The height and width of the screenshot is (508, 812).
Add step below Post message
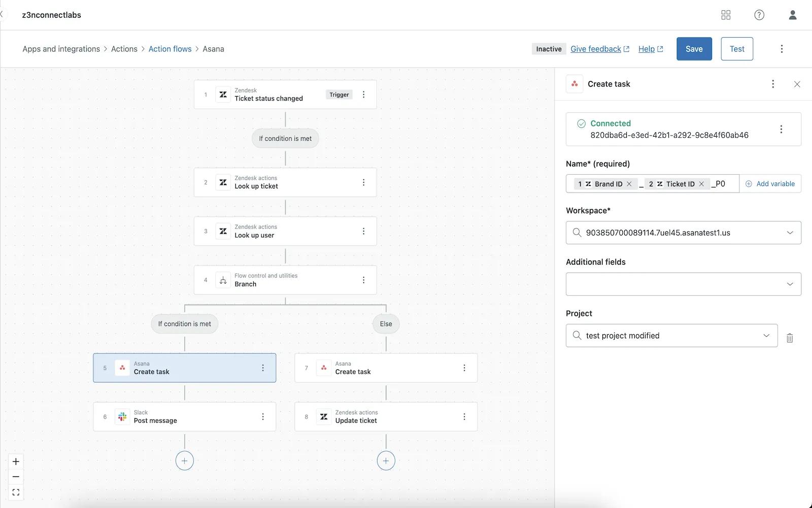point(184,461)
